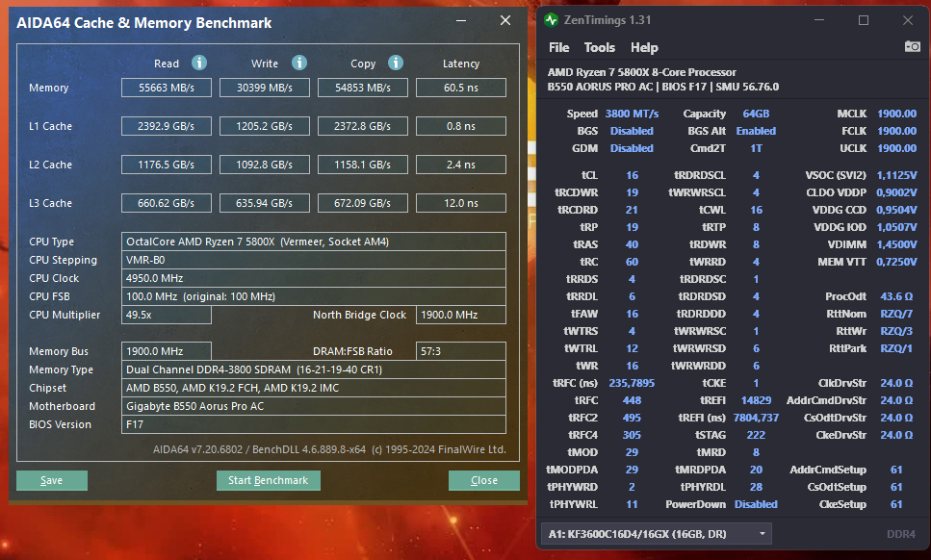Image resolution: width=931 pixels, height=560 pixels.
Task: Open the Help menu in ZenTimings
Action: [x=644, y=47]
